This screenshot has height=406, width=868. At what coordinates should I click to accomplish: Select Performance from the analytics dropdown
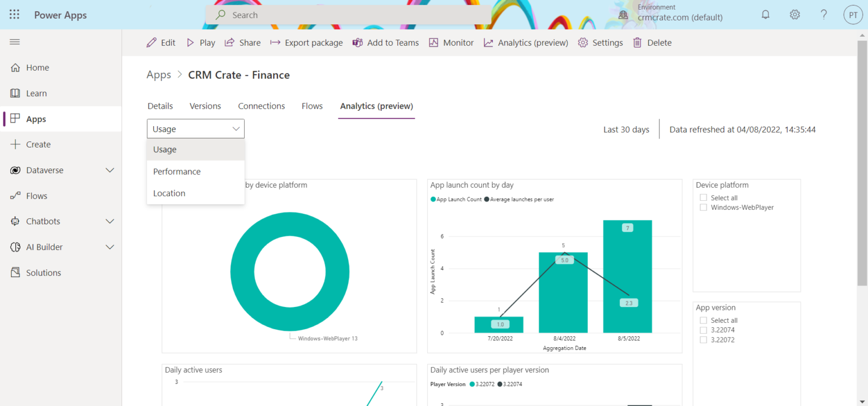point(177,171)
